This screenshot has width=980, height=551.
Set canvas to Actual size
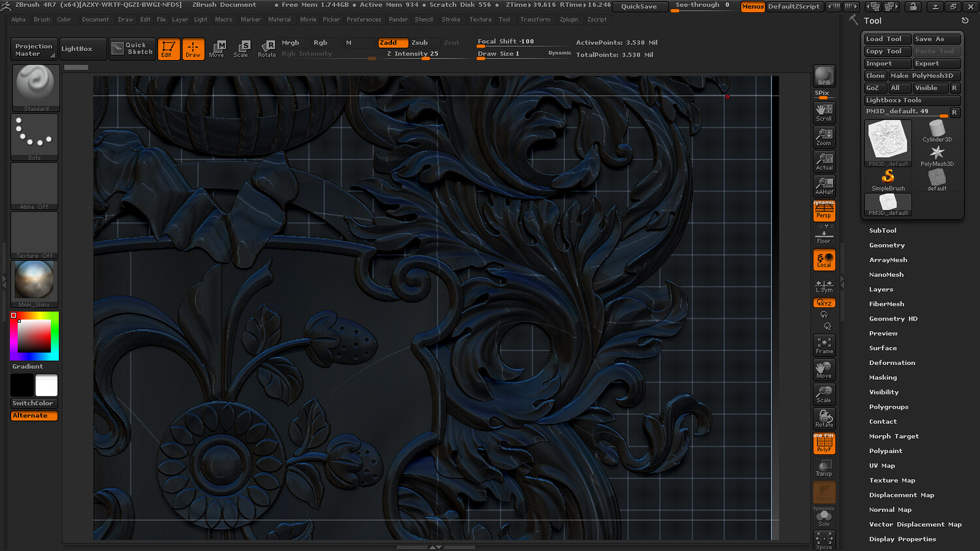point(825,161)
